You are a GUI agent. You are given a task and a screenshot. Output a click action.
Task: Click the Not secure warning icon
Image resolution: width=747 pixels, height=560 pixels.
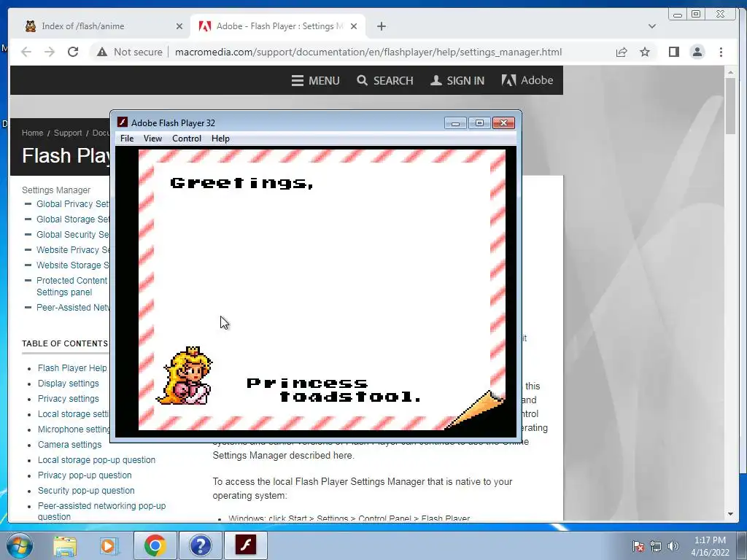pos(102,52)
